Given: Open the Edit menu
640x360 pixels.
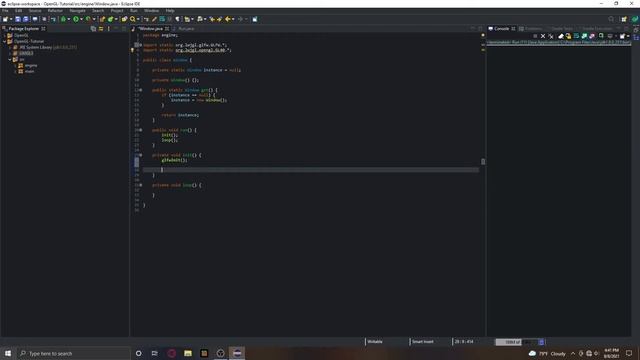Looking at the screenshot, I should 19,11.
